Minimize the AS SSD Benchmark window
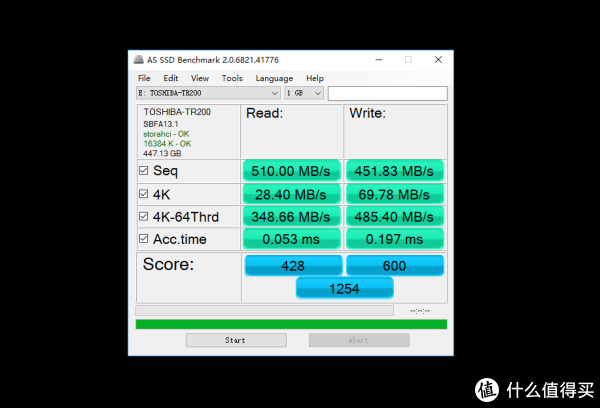 pos(379,60)
